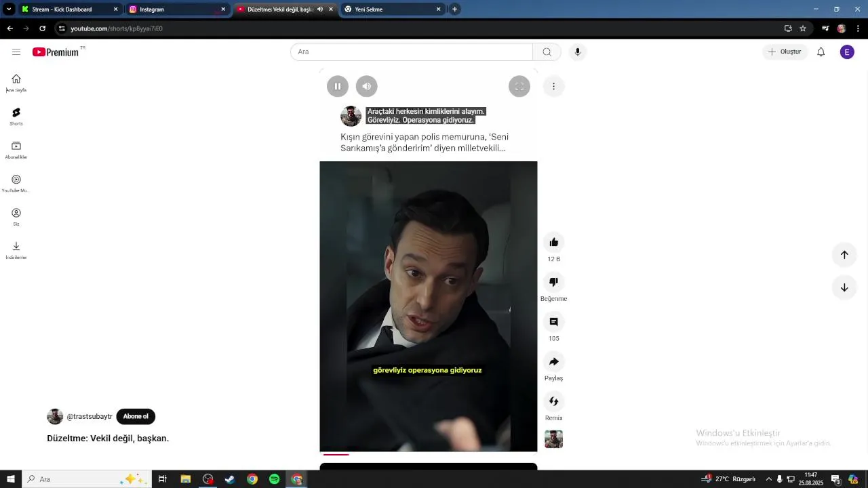Run search with the magnifier button
This screenshot has height=488, width=868.
pyautogui.click(x=547, y=52)
